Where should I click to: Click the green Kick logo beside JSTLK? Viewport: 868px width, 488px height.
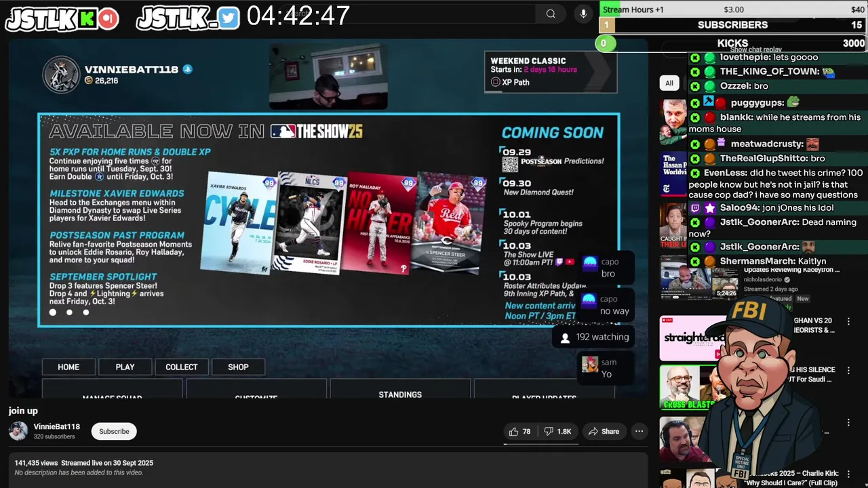click(86, 19)
